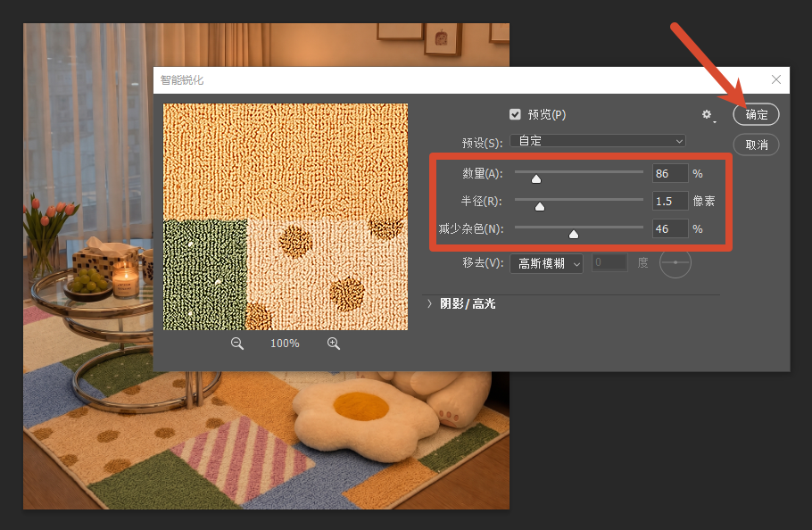Click the disabled angle degree field
The image size is (812, 530).
tap(609, 262)
